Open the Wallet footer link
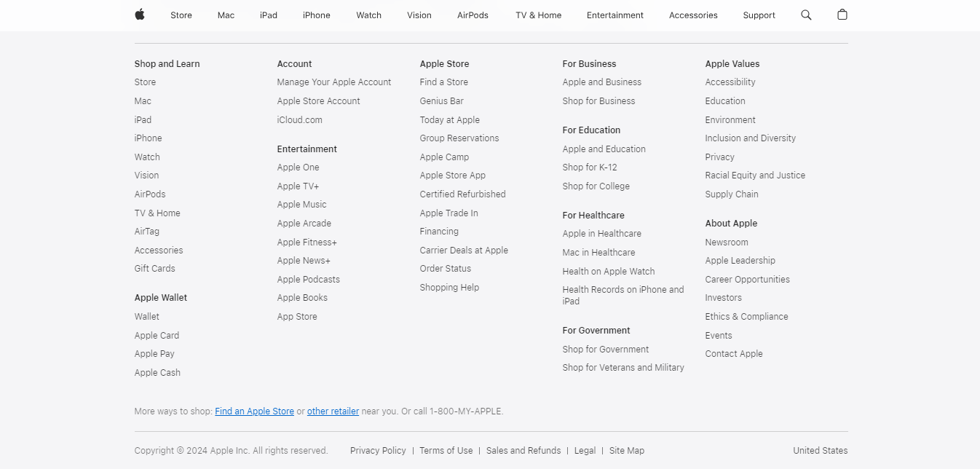Image resolution: width=980 pixels, height=469 pixels. (147, 317)
